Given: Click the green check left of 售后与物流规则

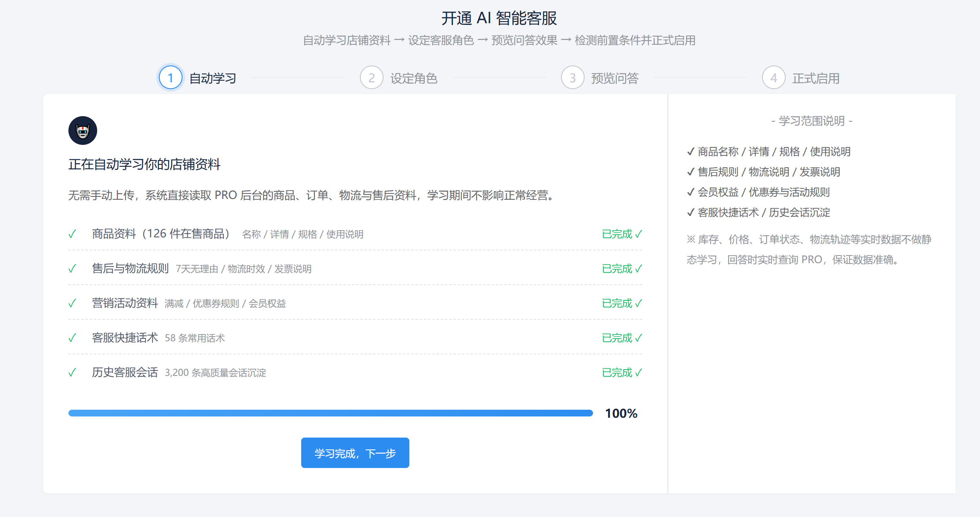Looking at the screenshot, I should [72, 269].
